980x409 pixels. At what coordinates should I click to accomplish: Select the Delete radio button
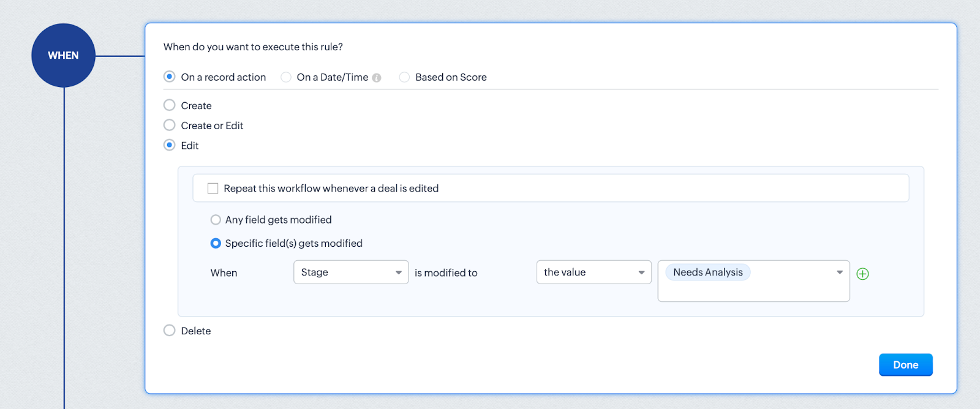[x=170, y=331]
